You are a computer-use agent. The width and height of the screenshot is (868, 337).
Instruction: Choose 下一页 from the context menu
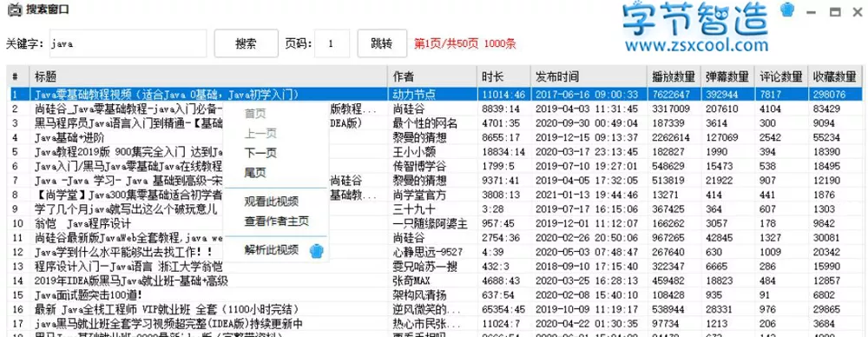click(x=260, y=153)
